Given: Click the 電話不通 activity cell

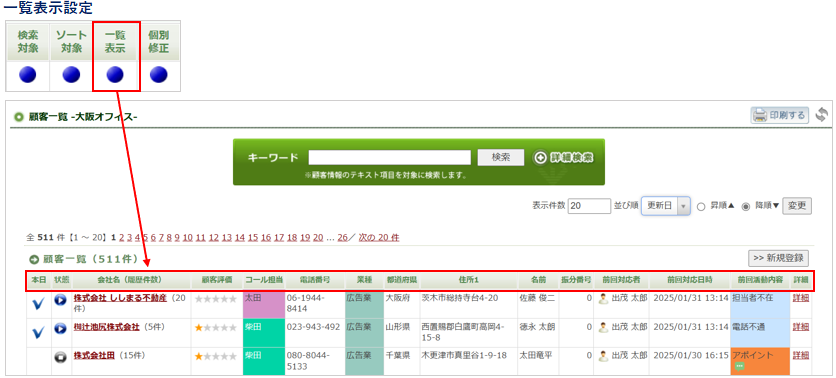Looking at the screenshot, I should (760, 333).
